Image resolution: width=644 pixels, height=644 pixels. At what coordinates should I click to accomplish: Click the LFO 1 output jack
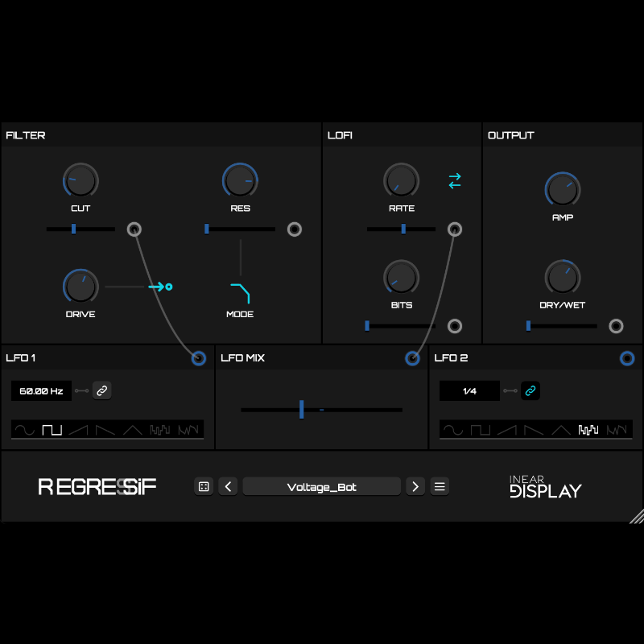(199, 358)
